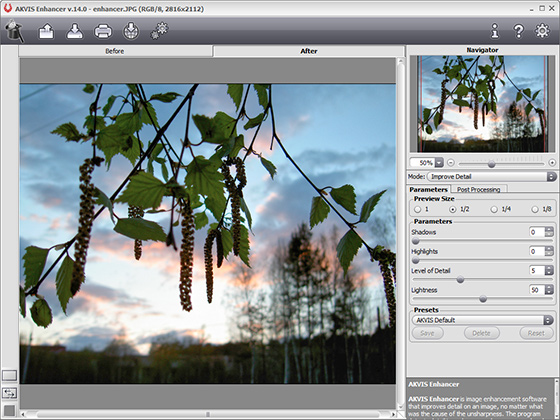Screen dimensions: 560x420
Task: Open preferences gear icon
Action: [542, 31]
